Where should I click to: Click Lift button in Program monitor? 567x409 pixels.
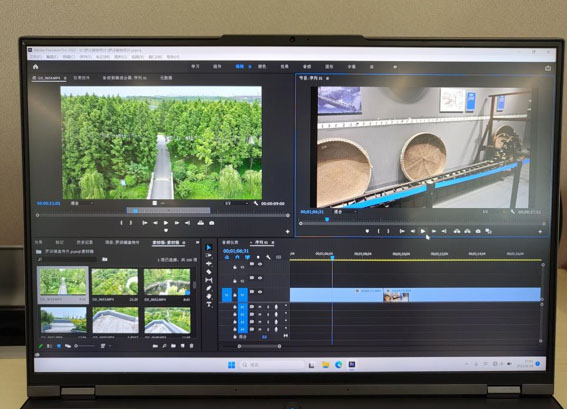(457, 231)
